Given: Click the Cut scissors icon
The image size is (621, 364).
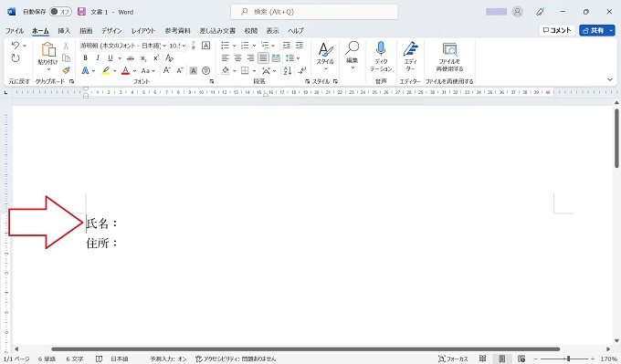Looking at the screenshot, I should 66,46.
